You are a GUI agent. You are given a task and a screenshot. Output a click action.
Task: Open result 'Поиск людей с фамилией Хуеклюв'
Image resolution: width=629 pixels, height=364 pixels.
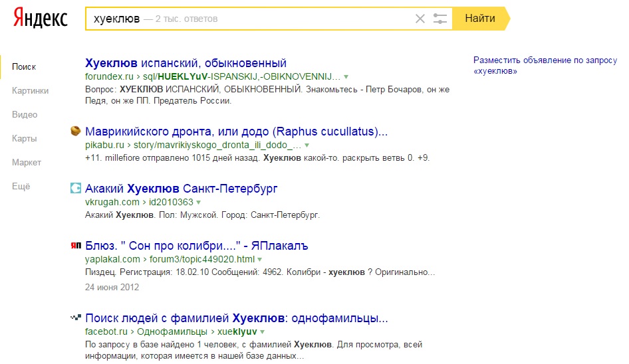[237, 318]
